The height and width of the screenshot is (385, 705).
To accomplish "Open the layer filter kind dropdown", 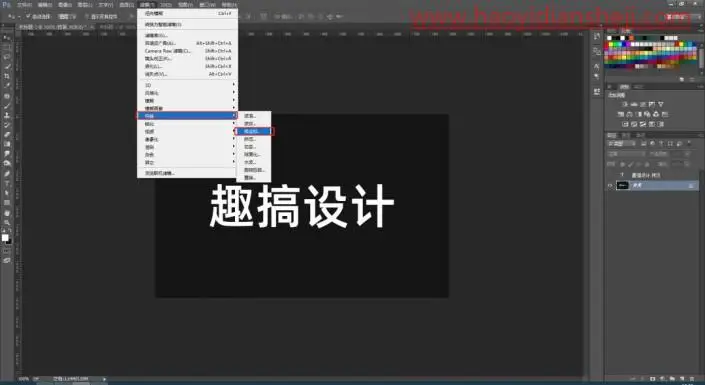I will pyautogui.click(x=622, y=144).
